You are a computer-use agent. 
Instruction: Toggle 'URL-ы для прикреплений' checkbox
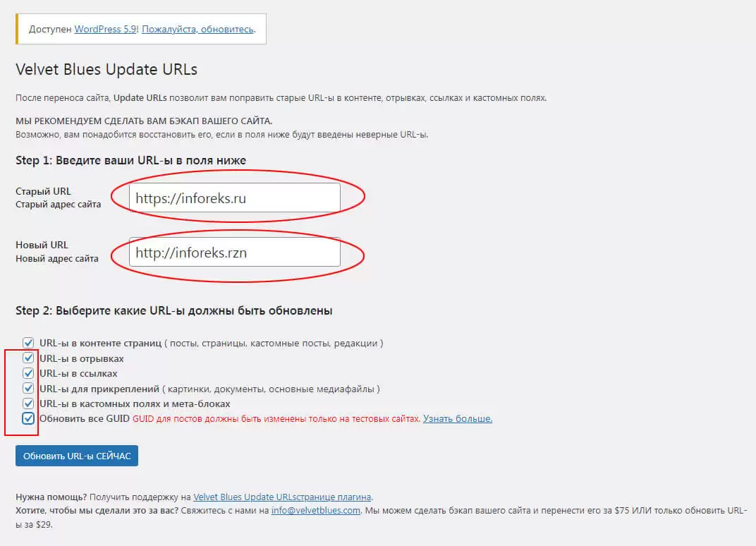pos(28,389)
